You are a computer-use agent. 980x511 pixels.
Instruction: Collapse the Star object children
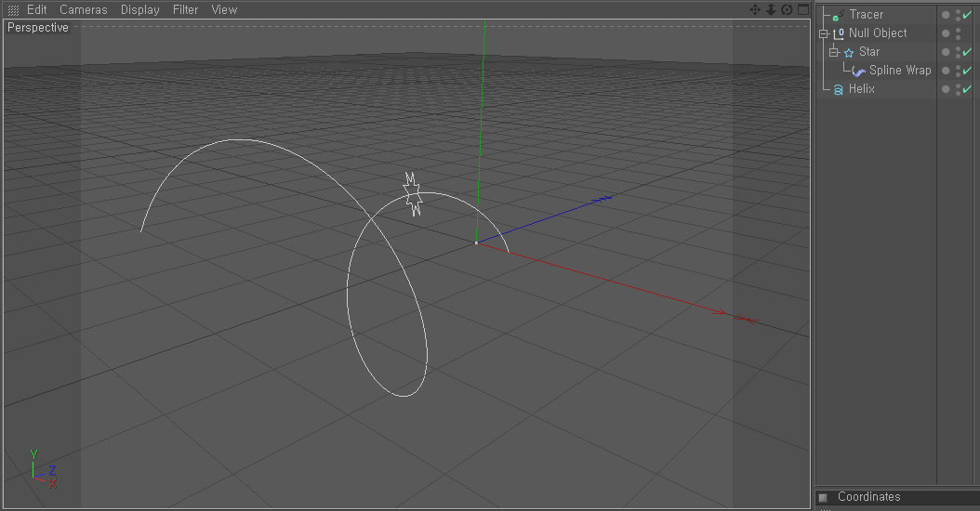coord(834,52)
